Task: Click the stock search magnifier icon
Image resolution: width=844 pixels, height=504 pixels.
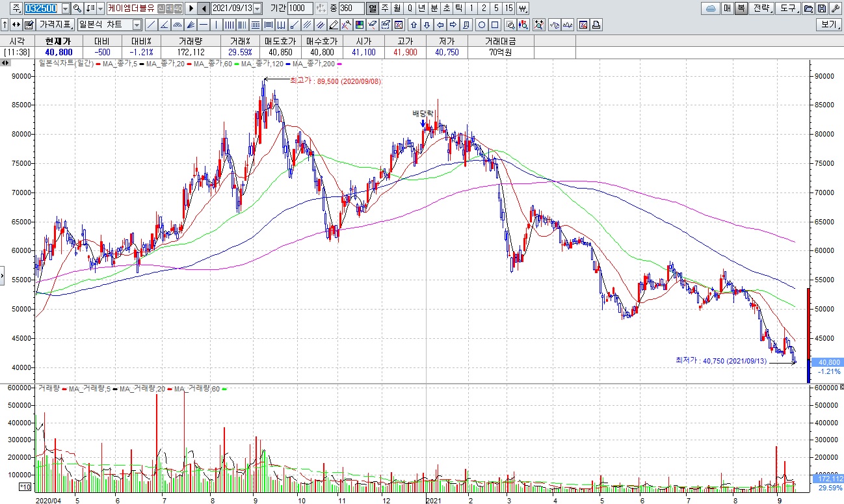Action: [77, 8]
